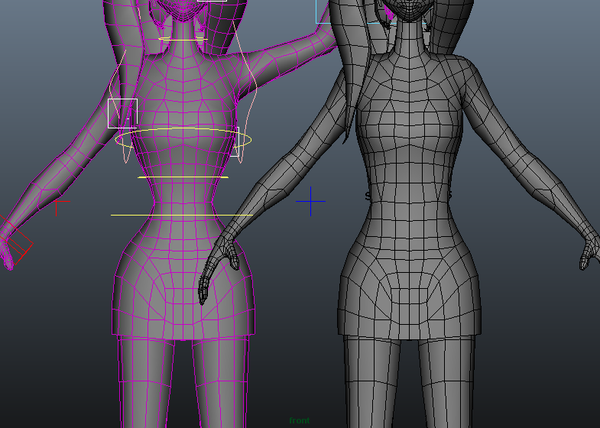Screen dimensions: 600x428
Task: Select the yellow neck circle control
Action: click(x=183, y=39)
